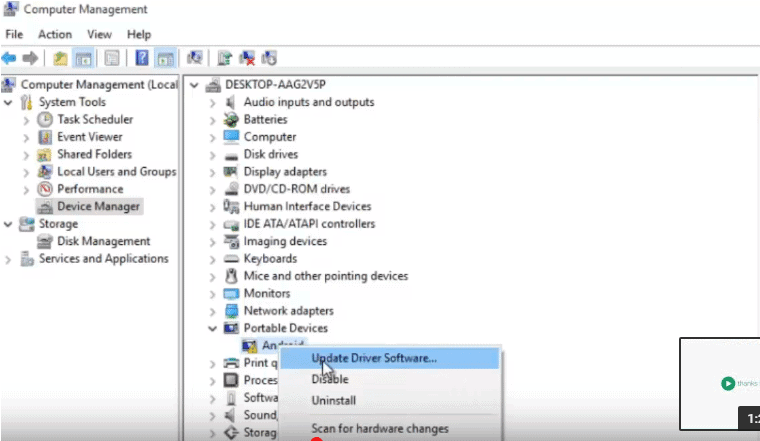Click the green play icon in video thumbnail

pyautogui.click(x=728, y=383)
